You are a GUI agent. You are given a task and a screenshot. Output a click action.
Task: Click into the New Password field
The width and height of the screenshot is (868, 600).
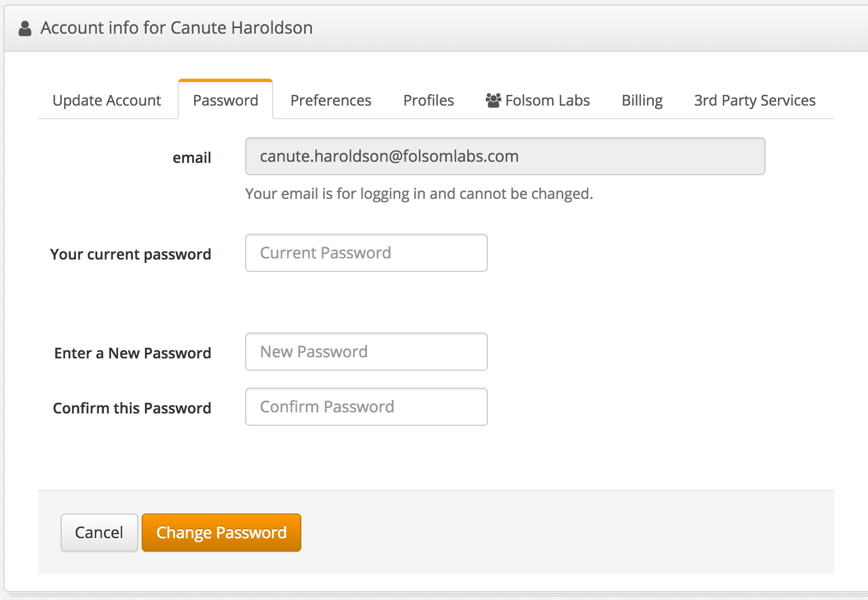pos(367,352)
